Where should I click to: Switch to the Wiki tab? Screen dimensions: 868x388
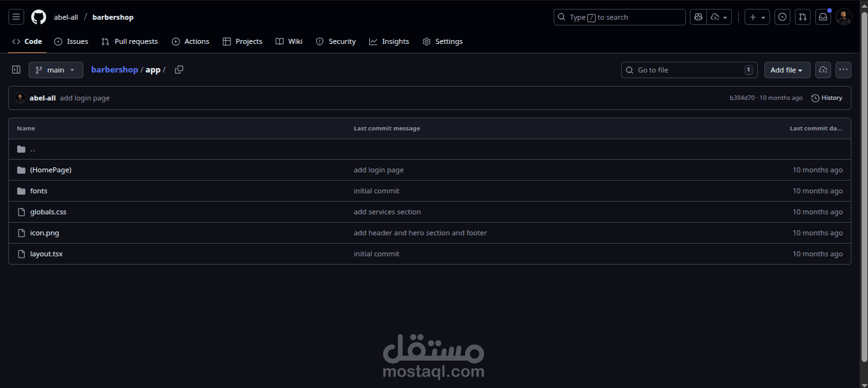(289, 41)
